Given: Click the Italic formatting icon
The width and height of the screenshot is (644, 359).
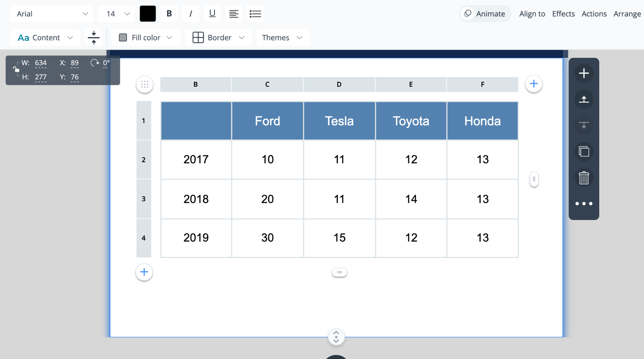Looking at the screenshot, I should pyautogui.click(x=190, y=13).
